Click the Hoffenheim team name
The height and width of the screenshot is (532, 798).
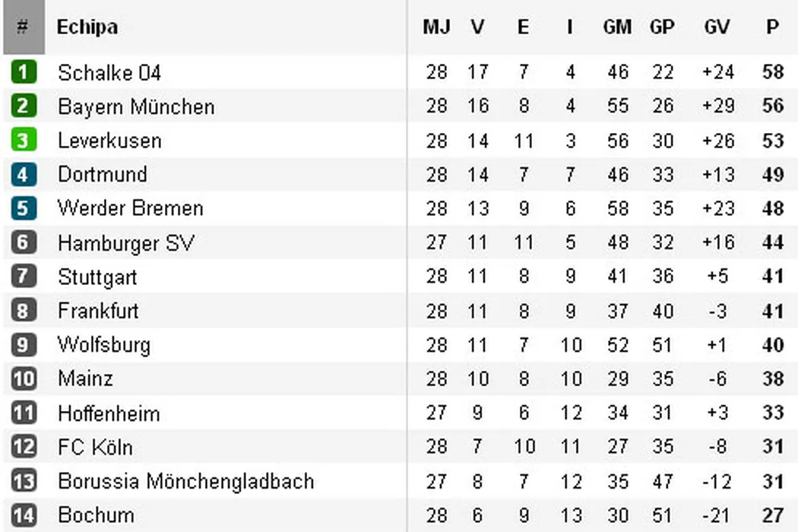click(109, 413)
